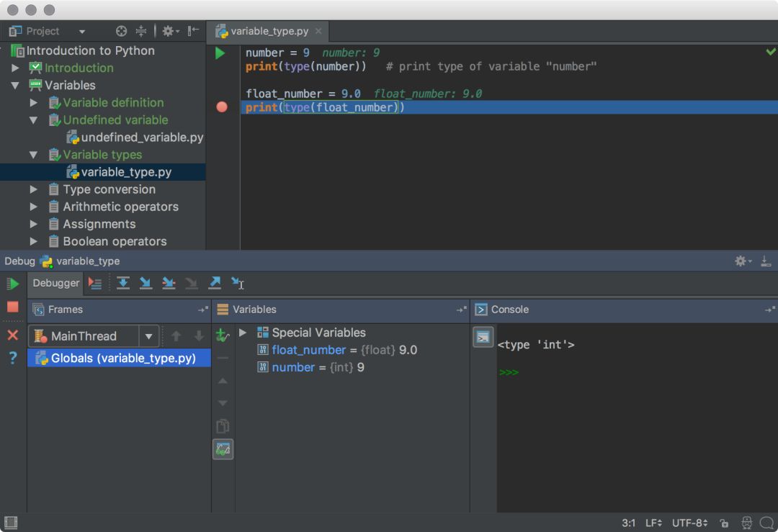Click the console >>> prompt input
The height and width of the screenshot is (532, 778).
click(x=509, y=372)
